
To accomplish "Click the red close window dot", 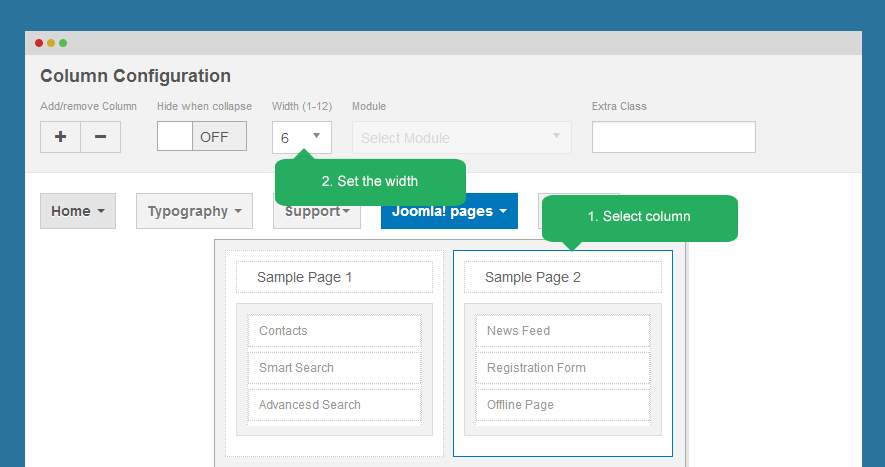I will click(39, 43).
